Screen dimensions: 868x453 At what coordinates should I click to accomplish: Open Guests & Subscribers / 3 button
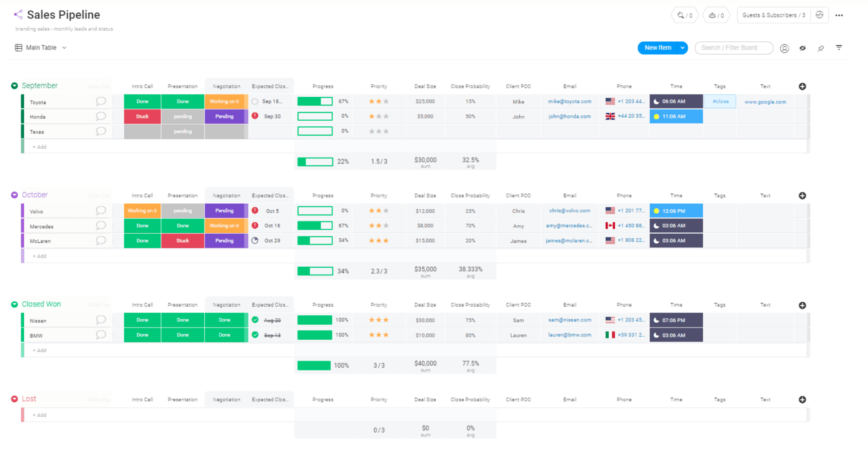pyautogui.click(x=774, y=15)
